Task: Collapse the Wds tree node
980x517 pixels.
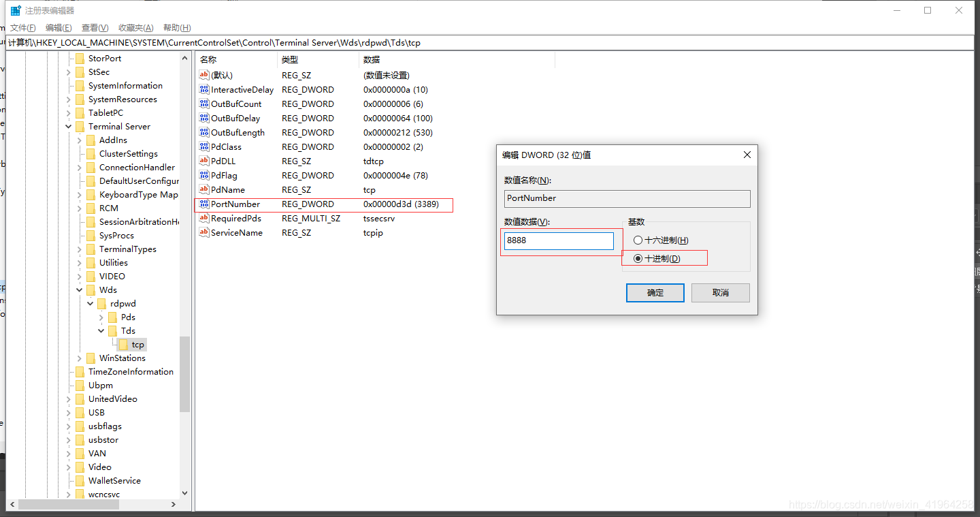Action: (80, 289)
